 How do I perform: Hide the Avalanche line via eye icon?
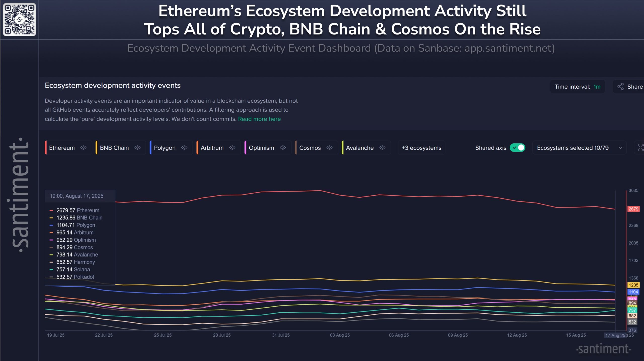382,148
